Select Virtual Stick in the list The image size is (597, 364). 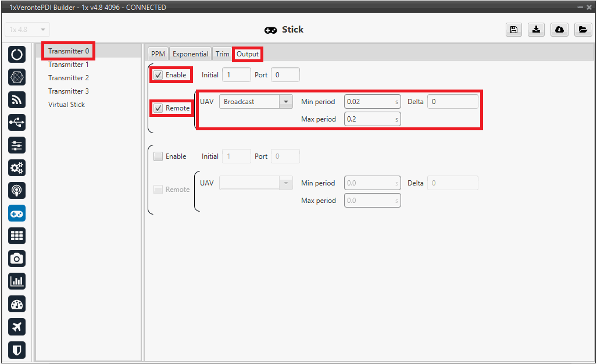[x=66, y=105]
